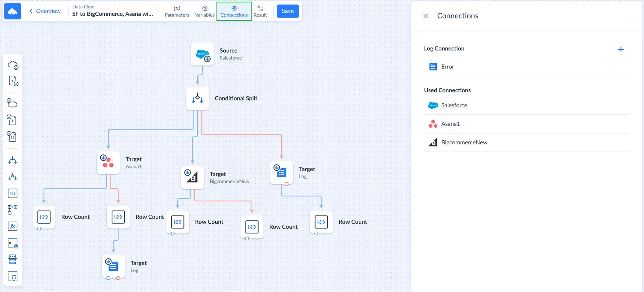This screenshot has height=292, width=644.
Task: Pick the Conditional Split component in sidebar
Action: coord(13,177)
